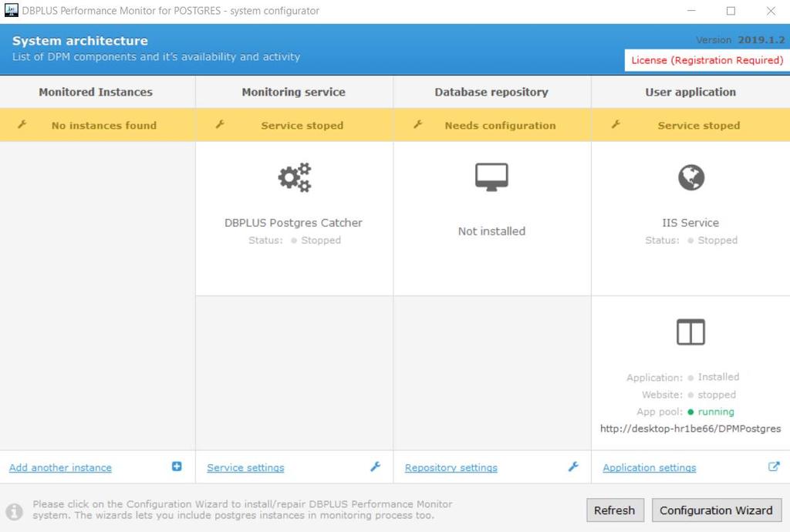790x532 pixels.
Task: Click the info icon in the bottom bar
Action: point(15,511)
